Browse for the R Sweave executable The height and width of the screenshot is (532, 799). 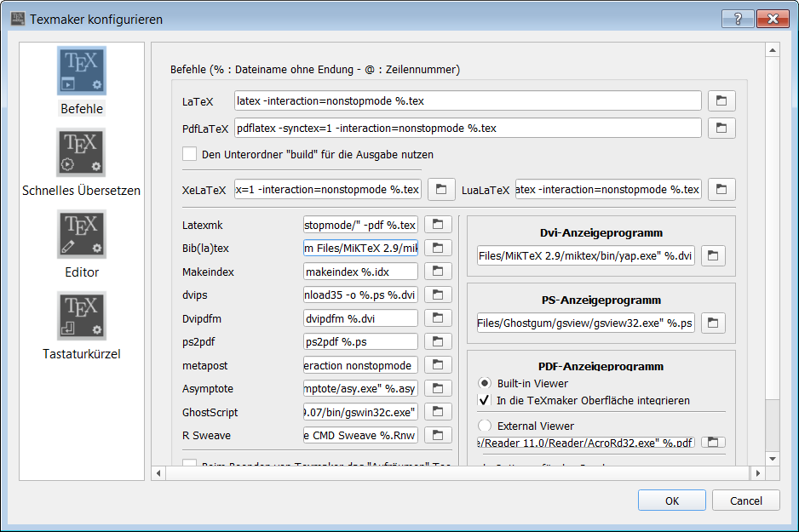pos(438,435)
